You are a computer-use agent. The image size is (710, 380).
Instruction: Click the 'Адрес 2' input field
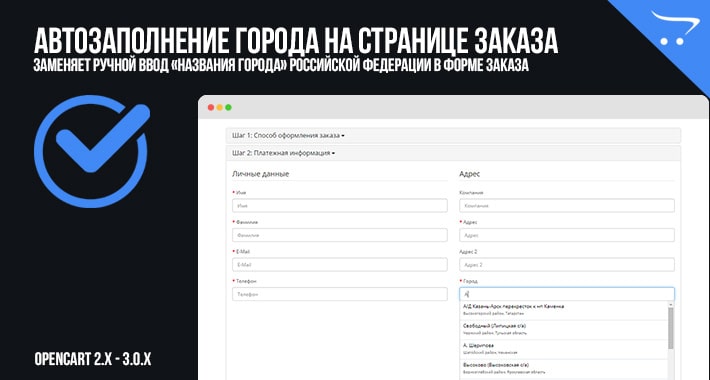(567, 265)
